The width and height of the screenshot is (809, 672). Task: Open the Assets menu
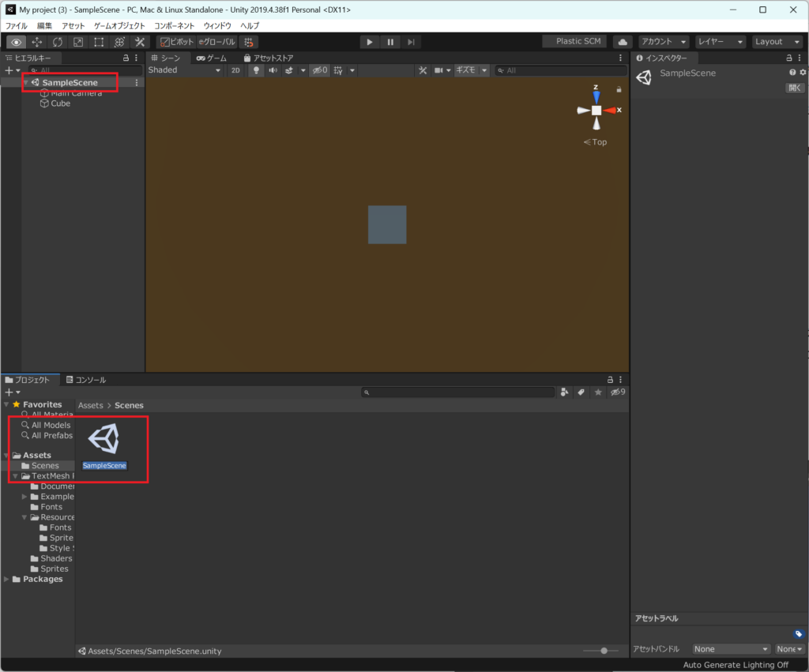coord(73,26)
